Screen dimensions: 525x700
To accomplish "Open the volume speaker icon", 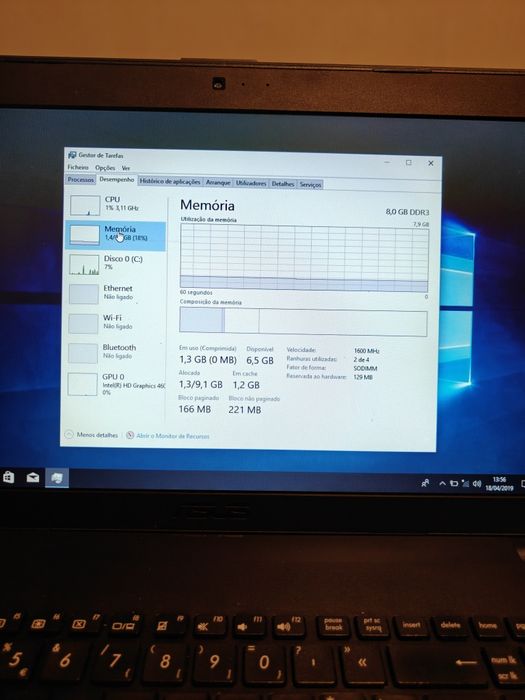I will click(x=477, y=484).
